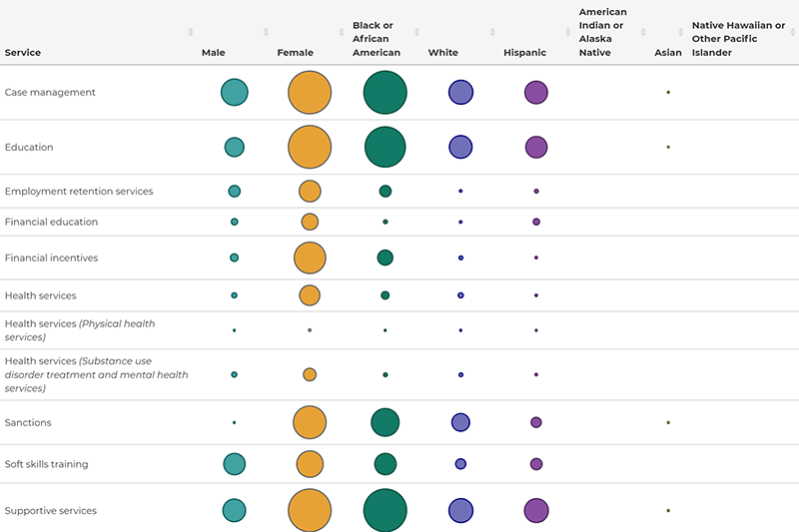The height and width of the screenshot is (532, 799).
Task: Click the Male bubble for Soft skills training
Action: pos(235,463)
